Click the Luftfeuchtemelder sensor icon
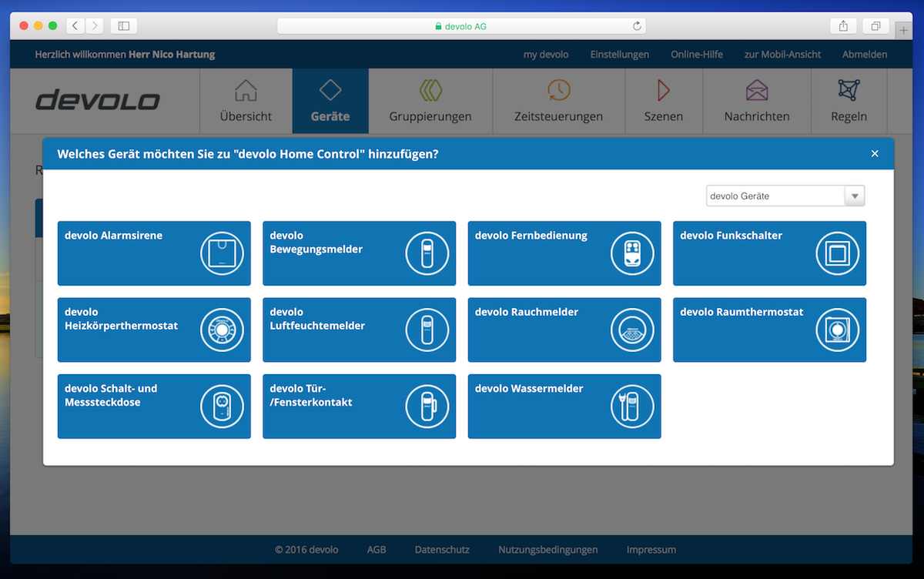 [x=427, y=330]
